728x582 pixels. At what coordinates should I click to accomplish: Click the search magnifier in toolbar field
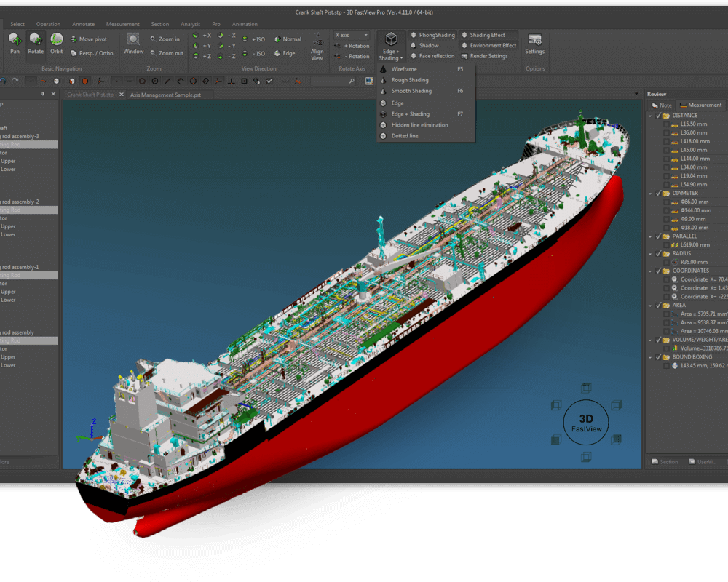[x=352, y=81]
